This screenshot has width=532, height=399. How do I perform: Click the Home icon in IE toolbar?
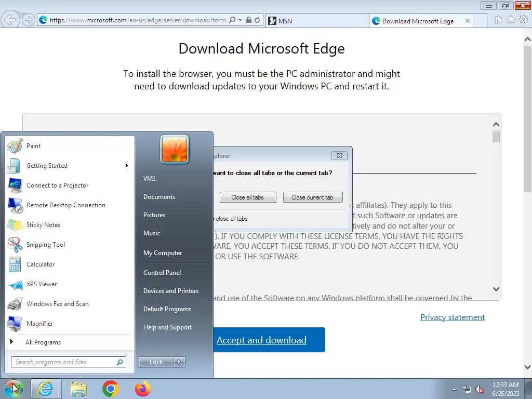[498, 20]
